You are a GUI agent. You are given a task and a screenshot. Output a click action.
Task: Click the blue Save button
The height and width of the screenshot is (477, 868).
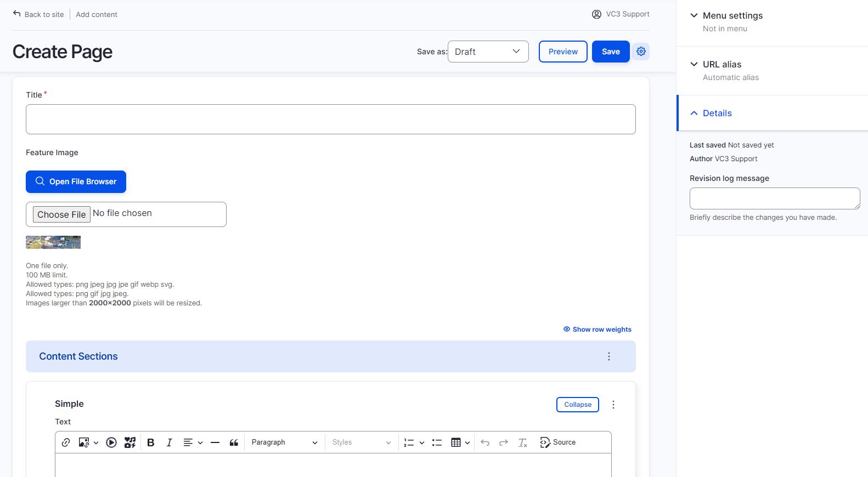click(611, 52)
